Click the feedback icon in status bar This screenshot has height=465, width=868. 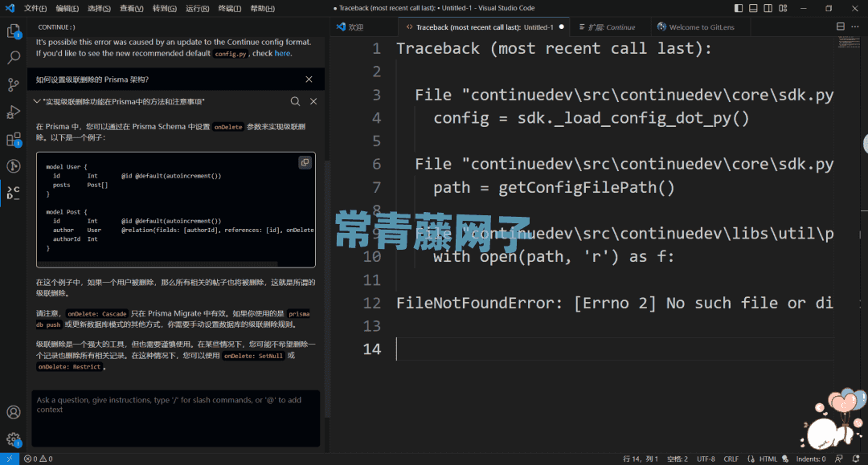point(839,459)
